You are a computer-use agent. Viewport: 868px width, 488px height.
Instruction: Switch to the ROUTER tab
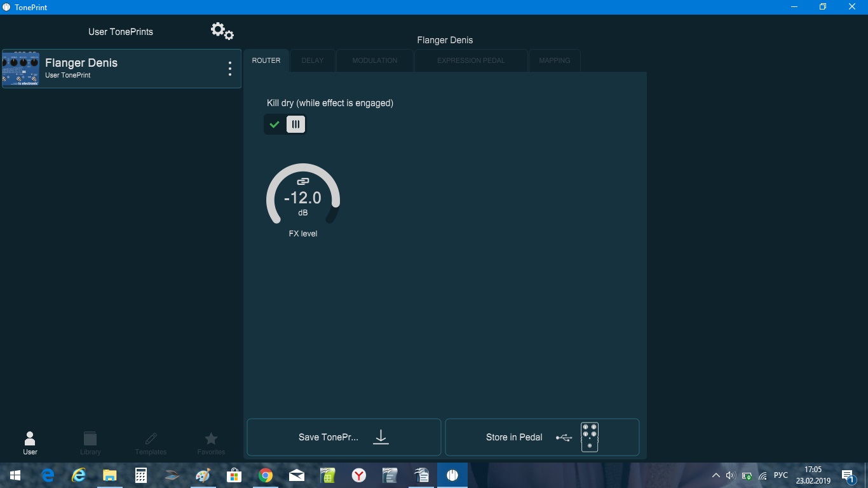point(266,60)
